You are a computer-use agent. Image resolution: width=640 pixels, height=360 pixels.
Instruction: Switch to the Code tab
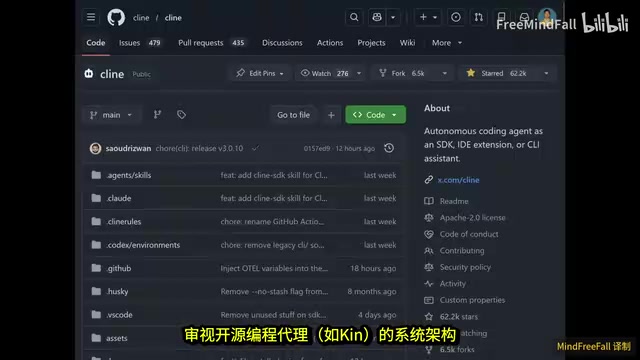[x=96, y=43]
